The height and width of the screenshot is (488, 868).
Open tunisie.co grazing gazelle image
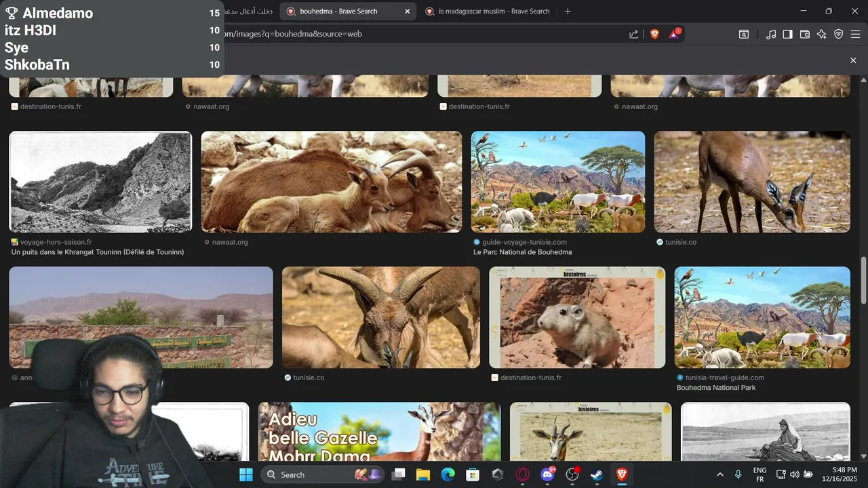[752, 182]
